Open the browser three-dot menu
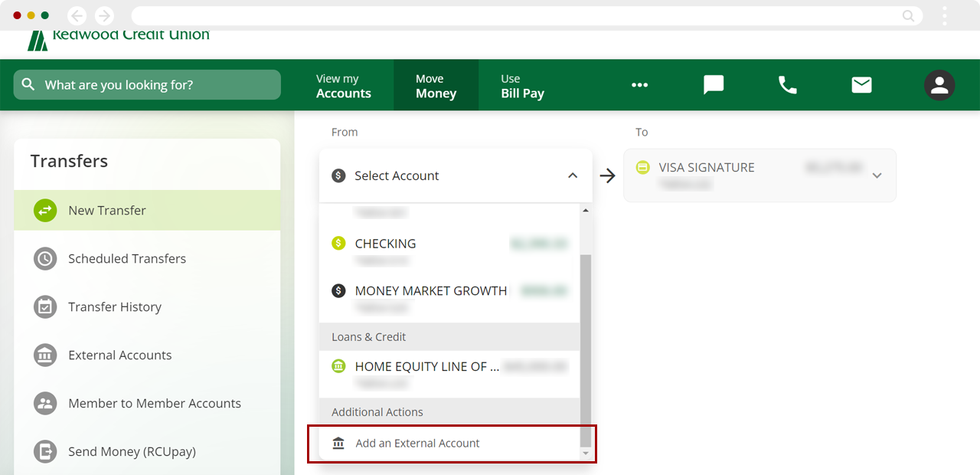Viewport: 980px width, 475px height. tap(945, 15)
